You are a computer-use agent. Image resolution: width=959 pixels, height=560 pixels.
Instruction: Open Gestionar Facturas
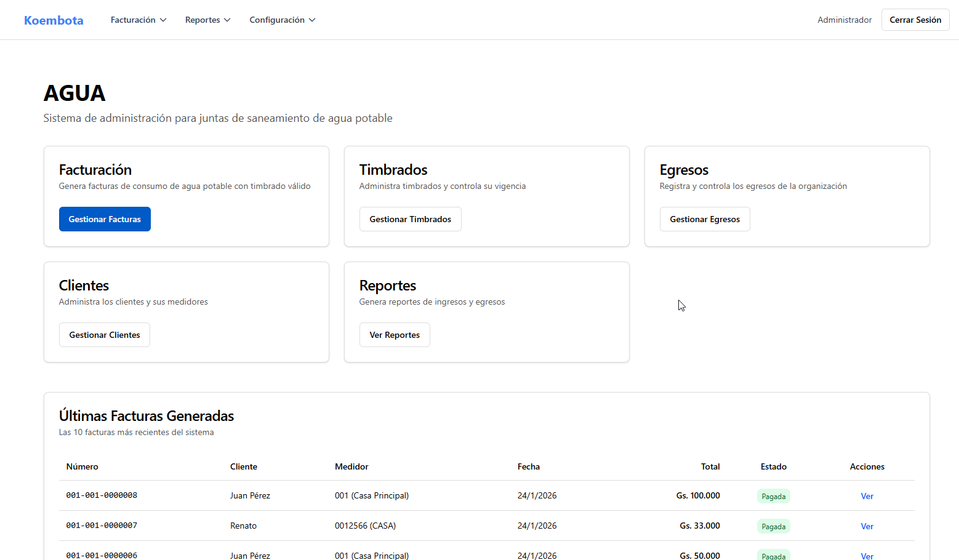(105, 219)
